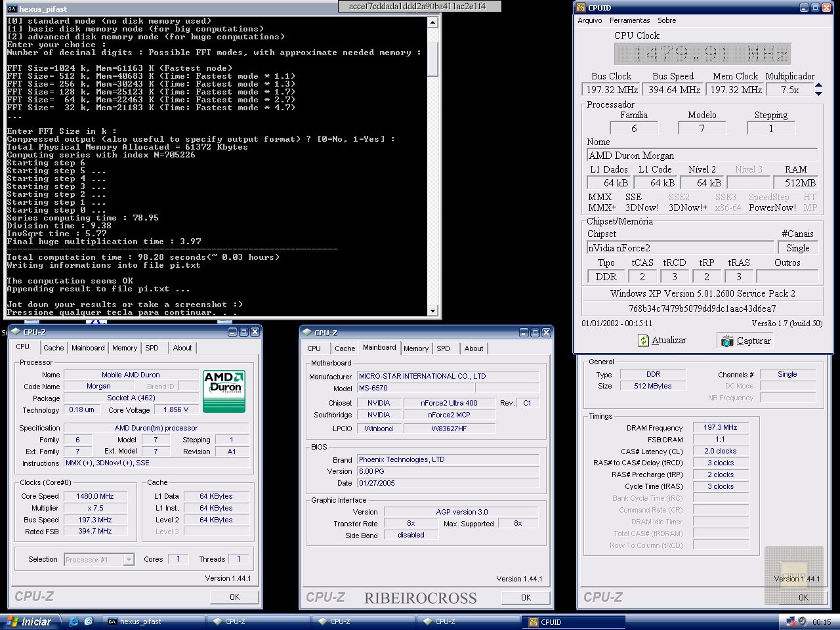
Task: Click the camera icon on the Capturar button
Action: pos(727,341)
